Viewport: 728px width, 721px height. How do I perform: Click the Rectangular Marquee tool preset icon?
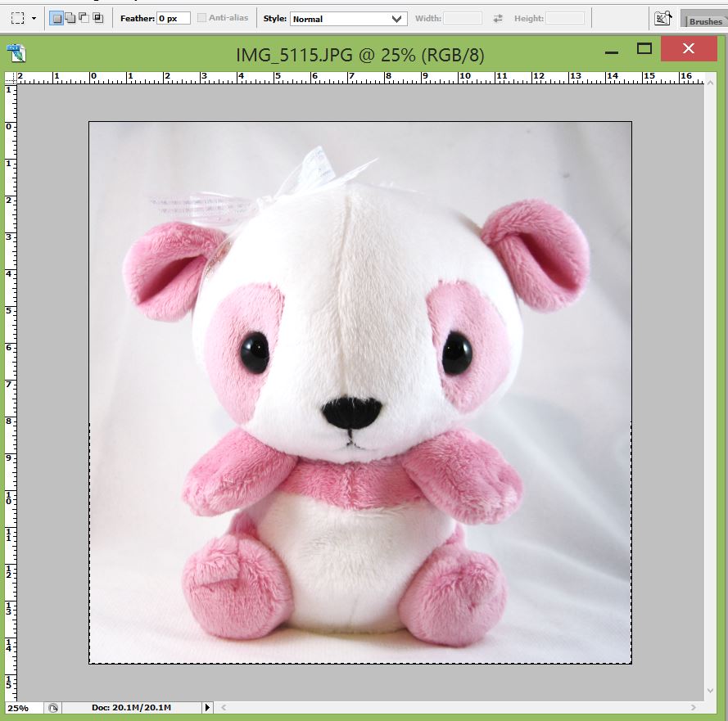pos(16,18)
